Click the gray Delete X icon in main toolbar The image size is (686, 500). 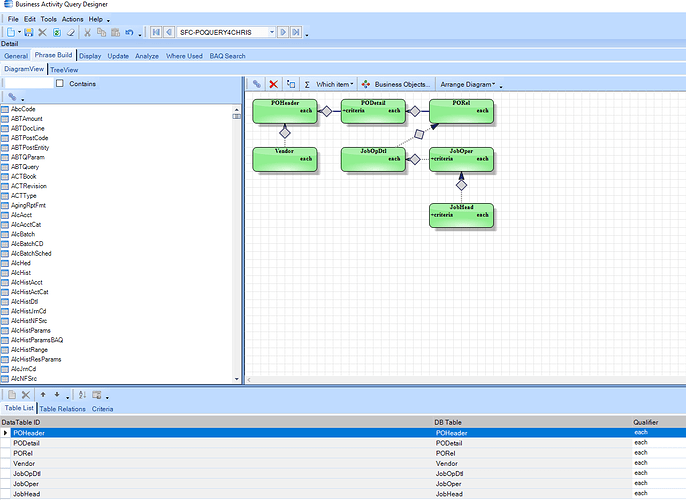pyautogui.click(x=42, y=32)
